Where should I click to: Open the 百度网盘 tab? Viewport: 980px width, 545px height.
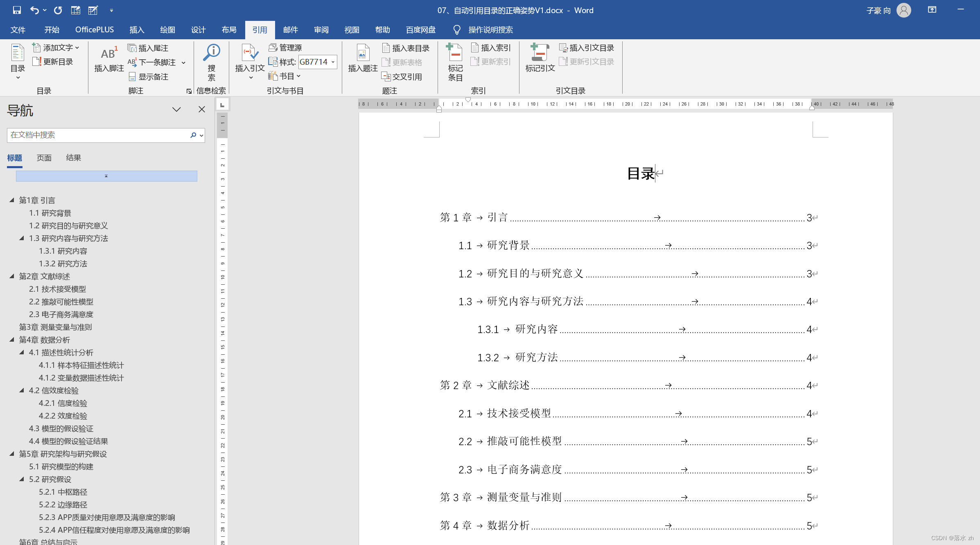pyautogui.click(x=420, y=30)
